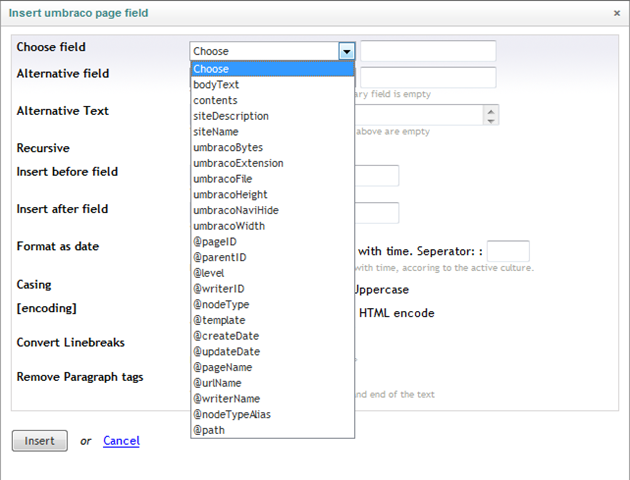Click the date Seperator input box
This screenshot has height=480, width=630.
(508, 251)
